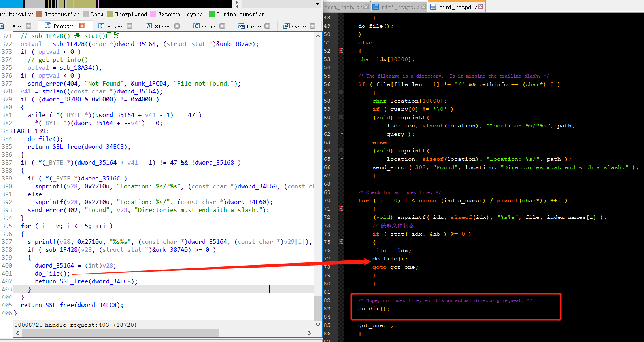Close the Hex view tab
Viewport: 644px width, 342px height.
click(x=130, y=26)
